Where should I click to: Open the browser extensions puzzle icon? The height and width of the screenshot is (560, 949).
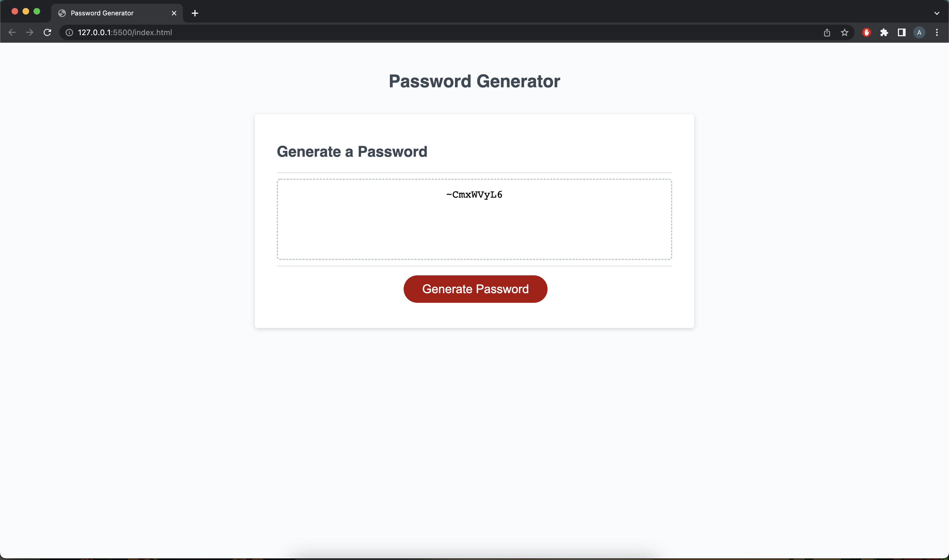click(x=884, y=32)
